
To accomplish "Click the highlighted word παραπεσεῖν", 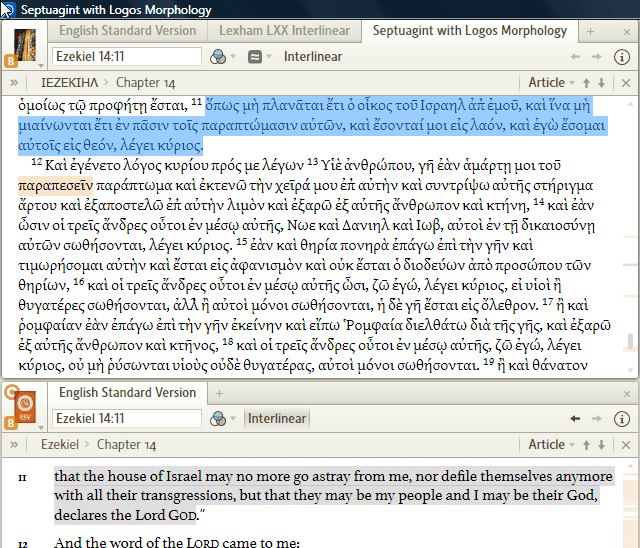I will pos(56,186).
